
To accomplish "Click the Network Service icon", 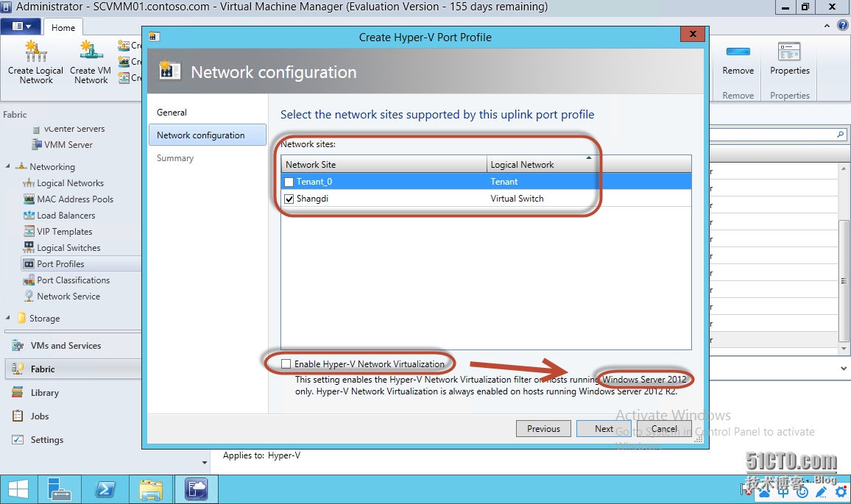I will (x=29, y=297).
